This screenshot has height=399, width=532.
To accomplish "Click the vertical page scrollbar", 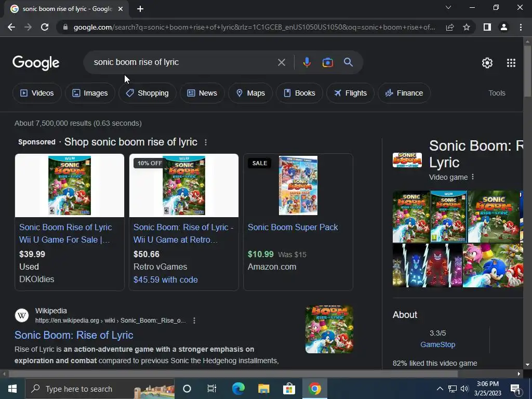I will [x=527, y=71].
